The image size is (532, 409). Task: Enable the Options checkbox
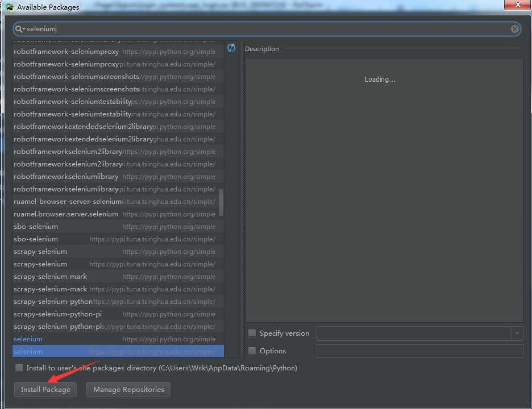252,350
